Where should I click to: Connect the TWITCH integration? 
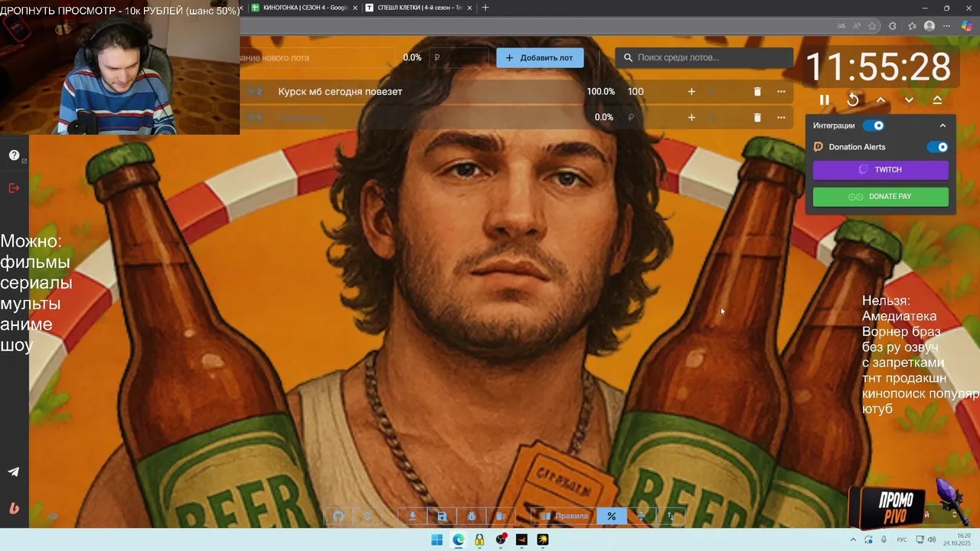pyautogui.click(x=880, y=170)
